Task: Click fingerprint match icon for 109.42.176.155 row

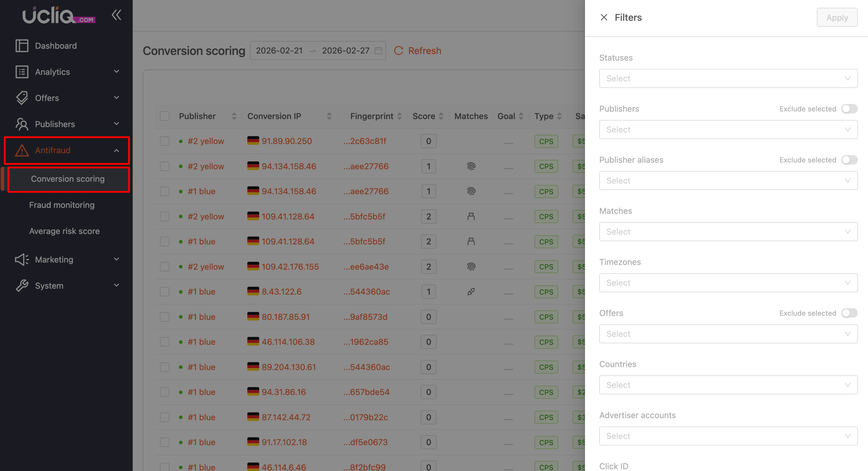Action: [471, 267]
